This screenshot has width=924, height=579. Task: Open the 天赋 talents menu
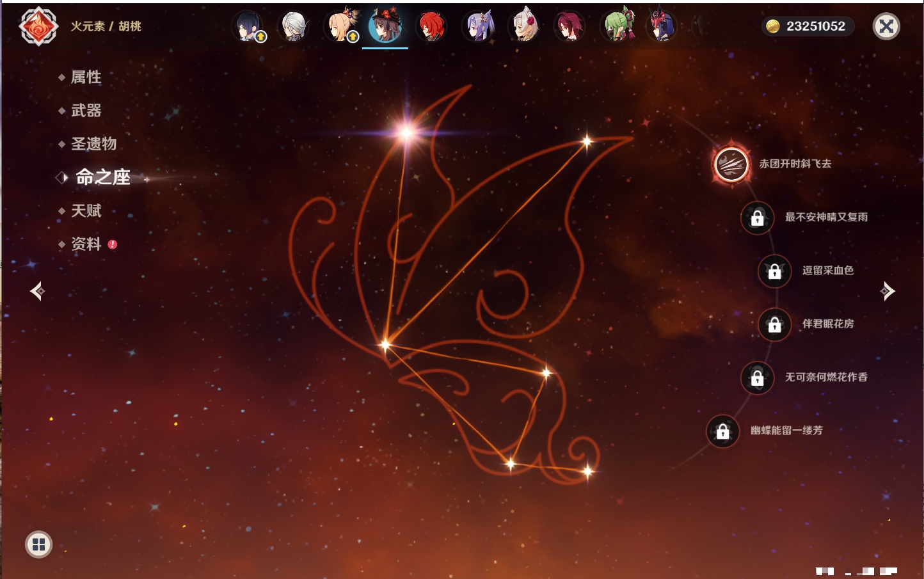(86, 210)
